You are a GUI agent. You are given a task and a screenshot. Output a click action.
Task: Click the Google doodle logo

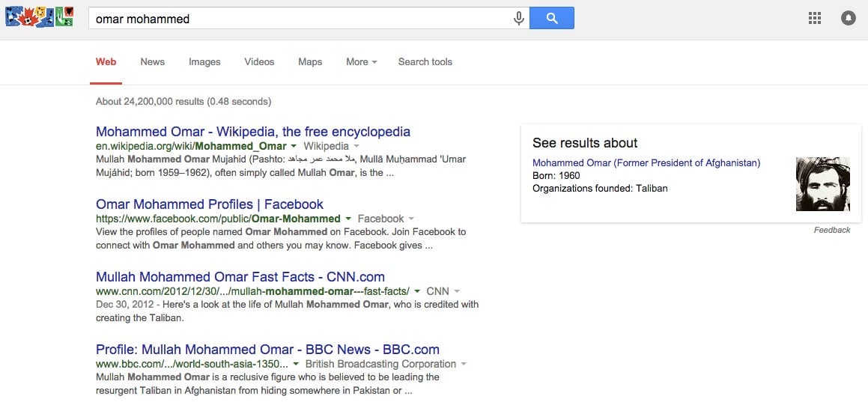[39, 16]
